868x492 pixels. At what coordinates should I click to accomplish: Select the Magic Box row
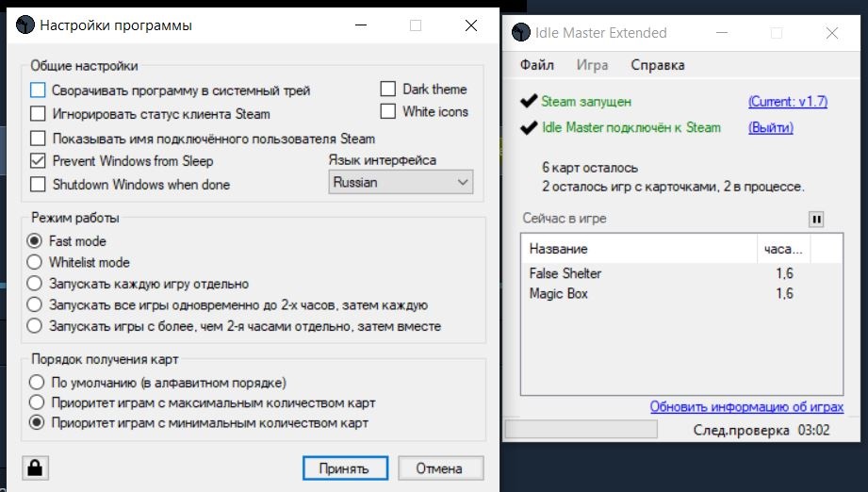tap(681, 293)
